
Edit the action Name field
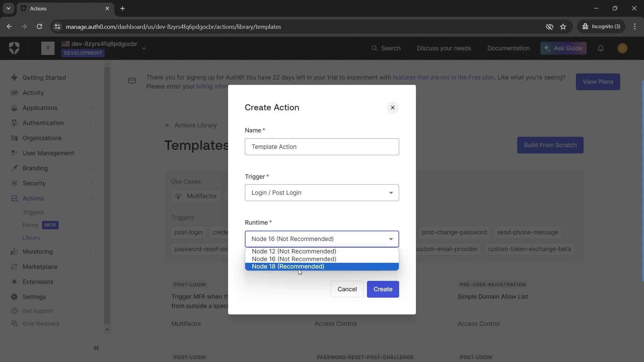[322, 147]
